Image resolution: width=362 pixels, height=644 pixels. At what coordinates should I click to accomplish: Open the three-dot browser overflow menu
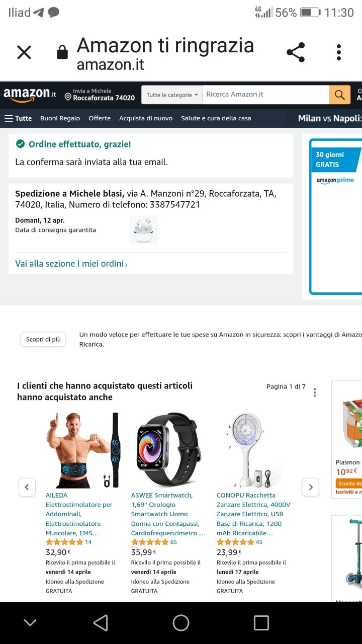[x=339, y=52]
